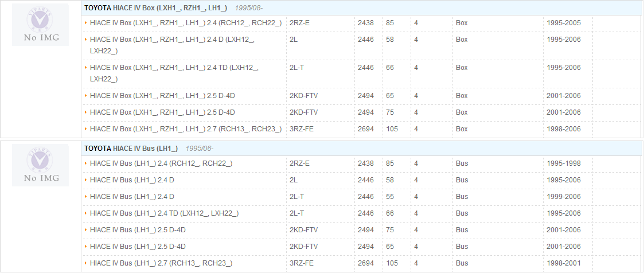The image size is (644, 273).
Task: Click the orange arrow beside HIACE IV Box 2.7
Action: pos(86,129)
